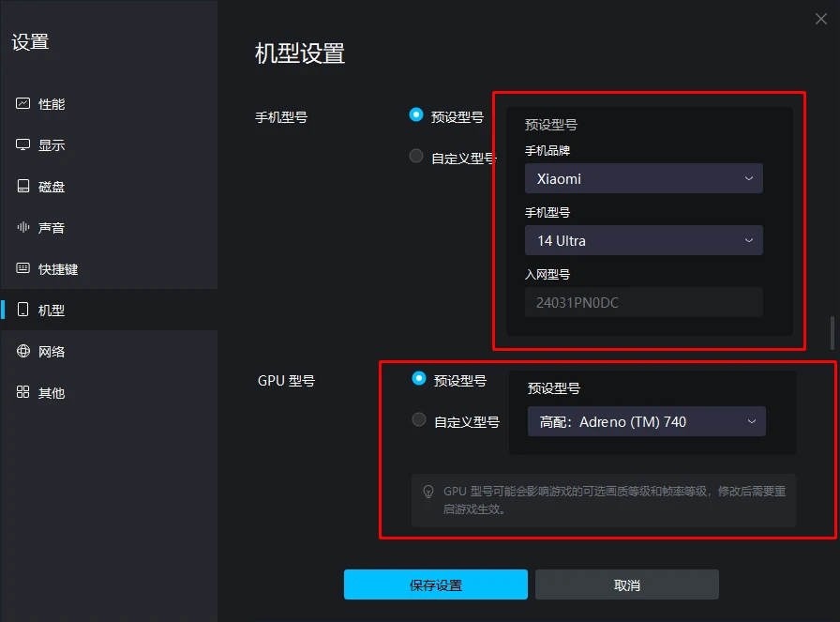Image resolution: width=840 pixels, height=622 pixels.
Task: Select 自定义型号 radio for 手机型号
Action: pos(416,156)
